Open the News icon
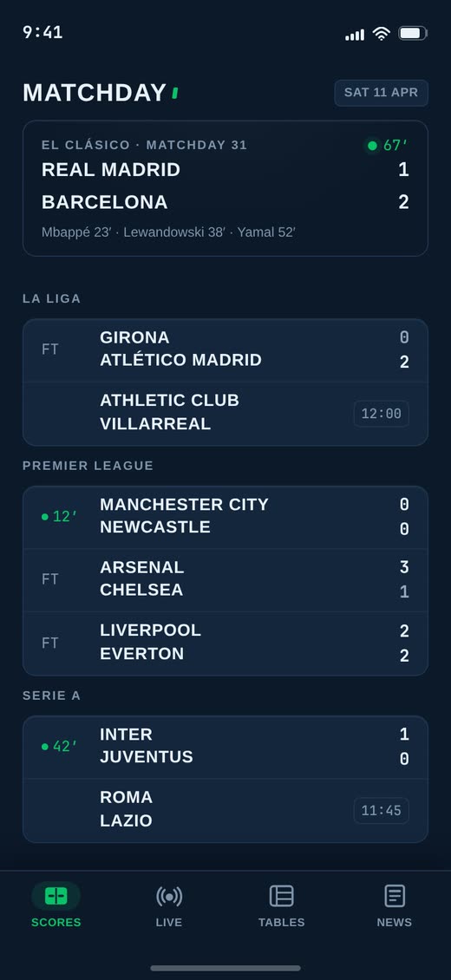Image resolution: width=451 pixels, height=980 pixels. (x=394, y=896)
